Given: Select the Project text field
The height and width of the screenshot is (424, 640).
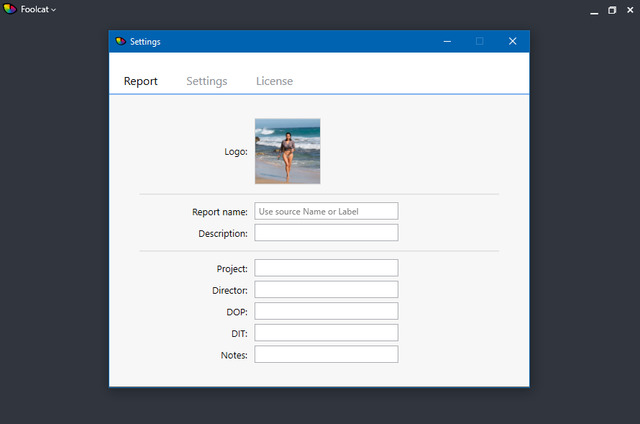Looking at the screenshot, I should [326, 268].
